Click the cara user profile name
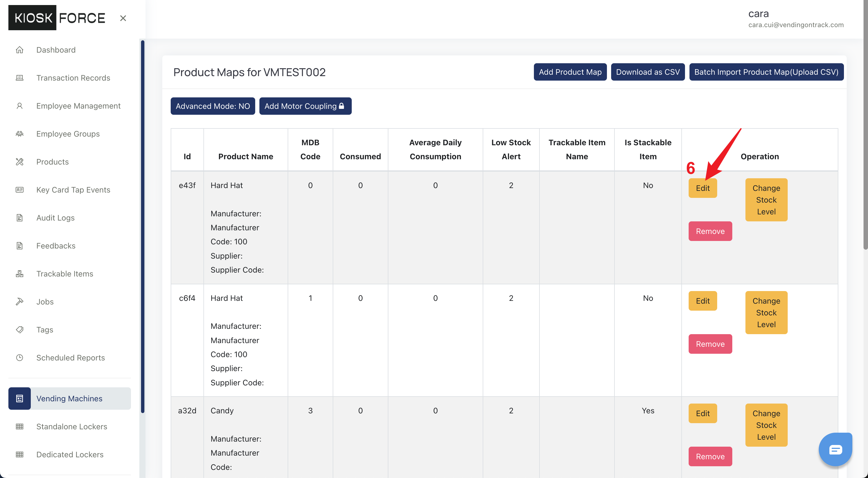Viewport: 868px width, 478px height. point(759,13)
